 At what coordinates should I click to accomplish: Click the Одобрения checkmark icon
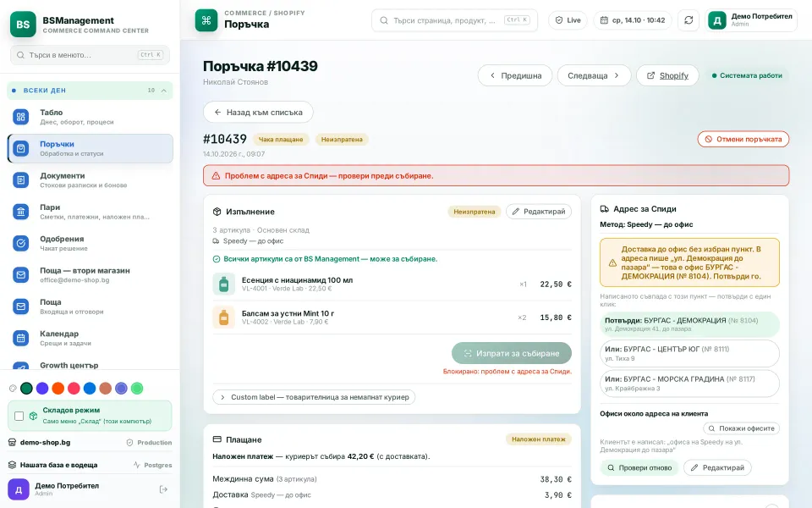[x=20, y=243]
